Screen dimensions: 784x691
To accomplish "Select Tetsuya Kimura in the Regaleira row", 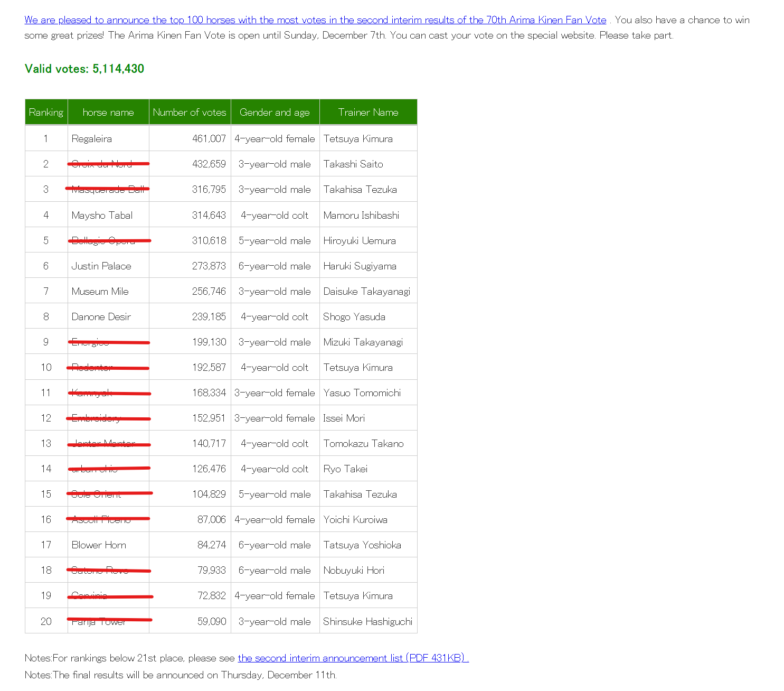I will [x=358, y=138].
